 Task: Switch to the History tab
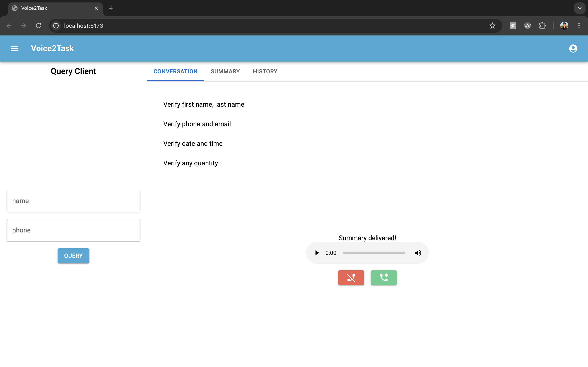265,71
